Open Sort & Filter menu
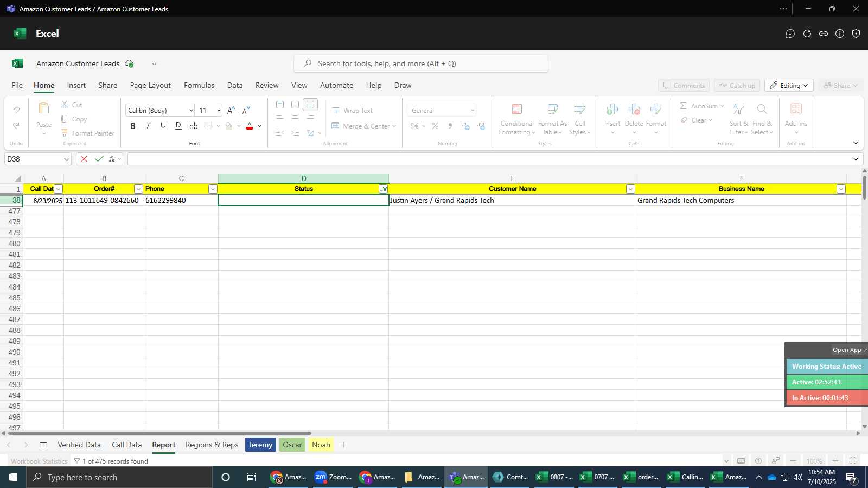 [738, 119]
